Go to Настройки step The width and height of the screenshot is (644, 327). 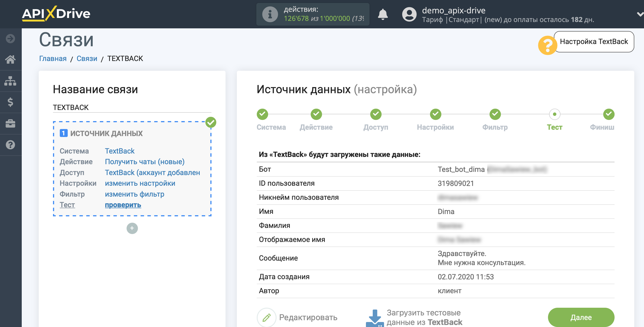click(x=435, y=114)
